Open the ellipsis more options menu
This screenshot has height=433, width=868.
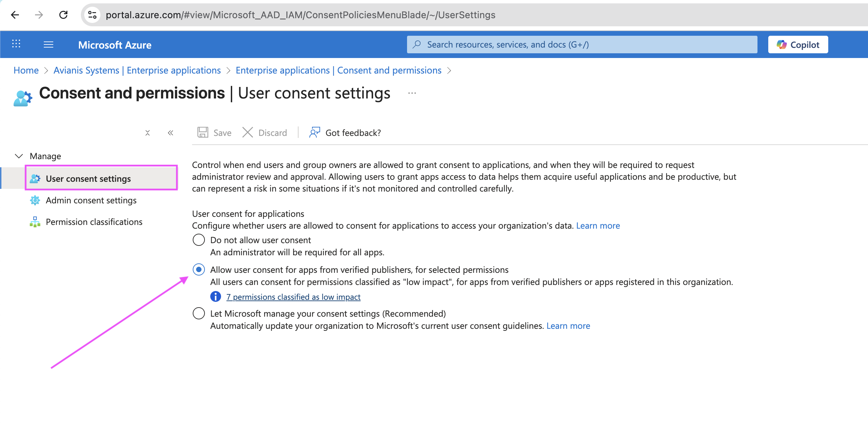tap(412, 93)
